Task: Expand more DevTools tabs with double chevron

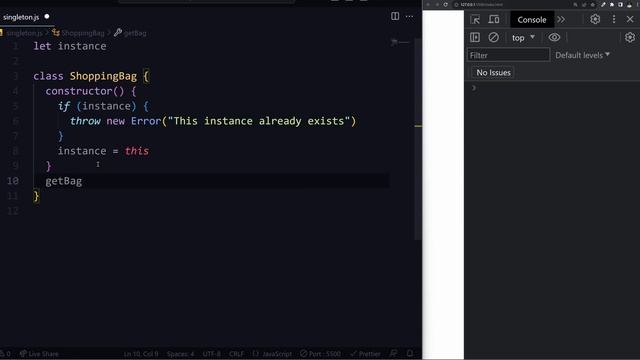Action: (561, 19)
